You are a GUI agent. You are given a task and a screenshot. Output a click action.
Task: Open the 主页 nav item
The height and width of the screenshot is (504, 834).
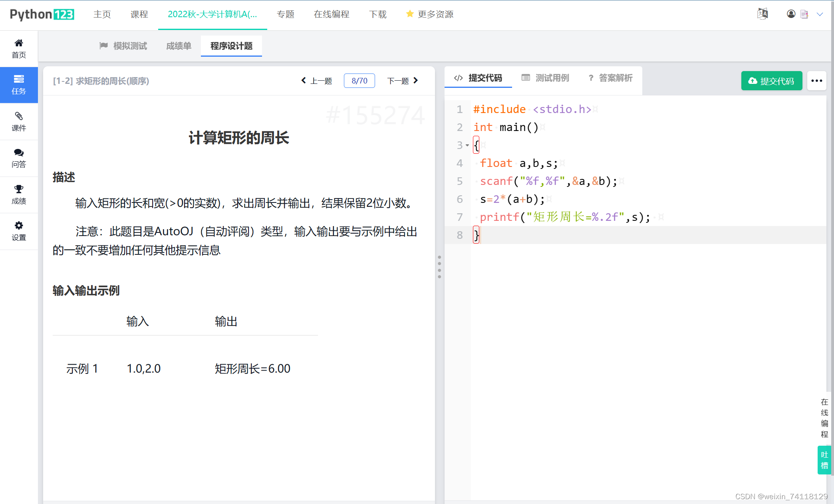(x=102, y=14)
